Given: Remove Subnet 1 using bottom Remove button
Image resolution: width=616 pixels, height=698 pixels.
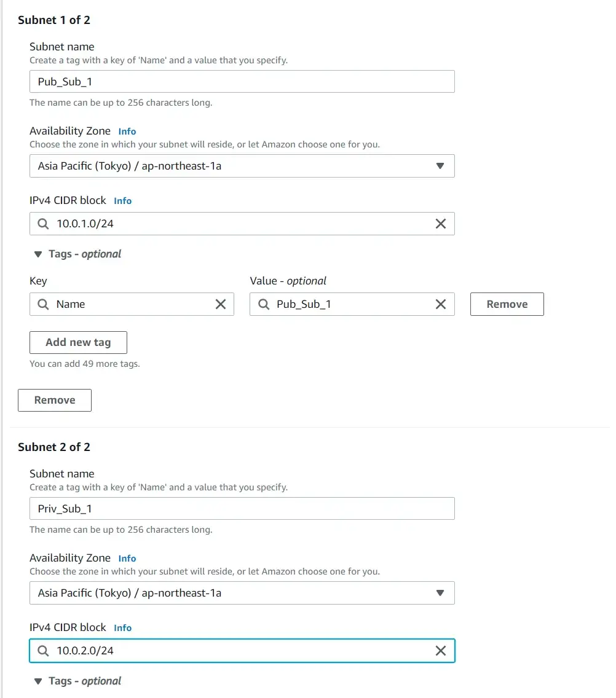Looking at the screenshot, I should click(55, 400).
